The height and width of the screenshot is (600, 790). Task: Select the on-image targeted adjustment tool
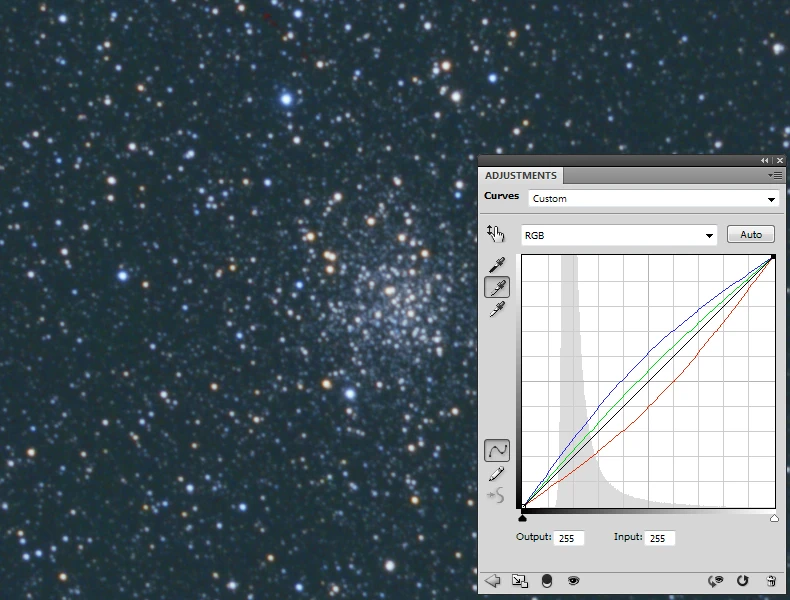tap(496, 234)
